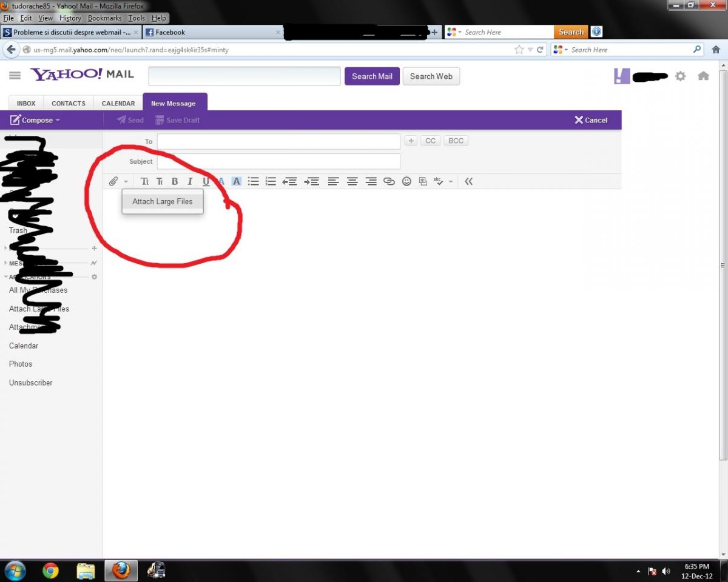The width and height of the screenshot is (728, 582).
Task: Toggle bold text formatting
Action: coord(175,181)
